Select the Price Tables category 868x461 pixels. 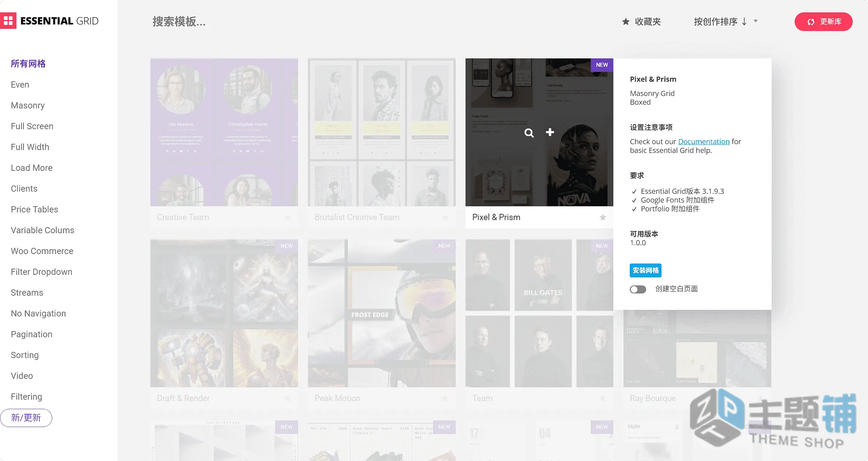(x=35, y=210)
